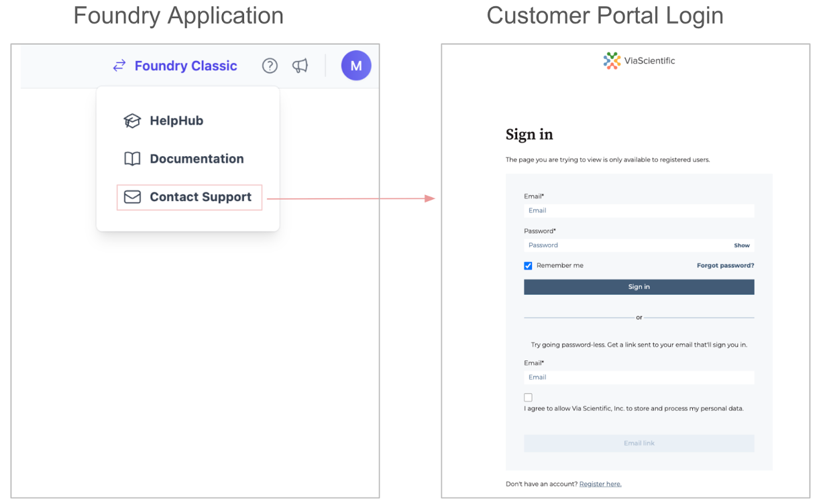The height and width of the screenshot is (504, 821).
Task: Click the Foundry Classic switch arrows icon
Action: tap(119, 66)
